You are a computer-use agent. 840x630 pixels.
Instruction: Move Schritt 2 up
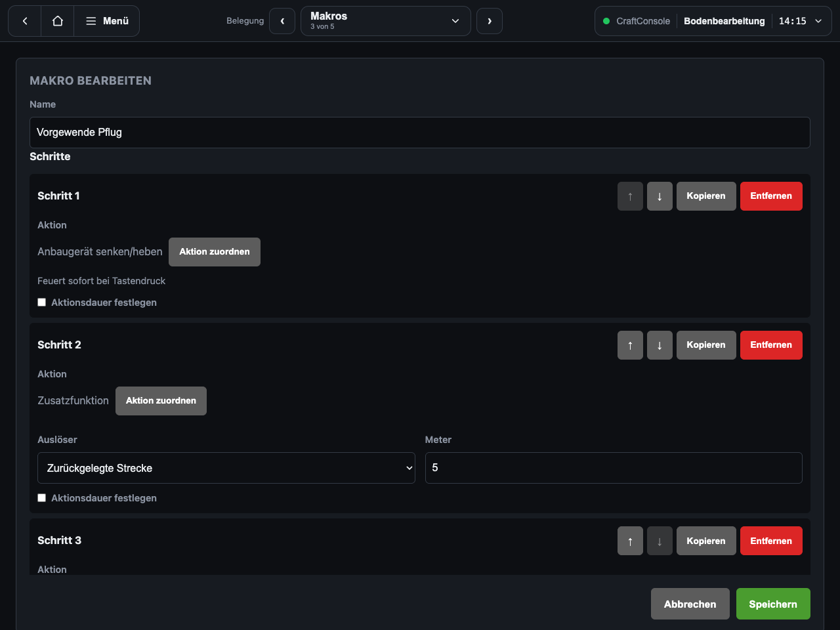[x=630, y=345]
